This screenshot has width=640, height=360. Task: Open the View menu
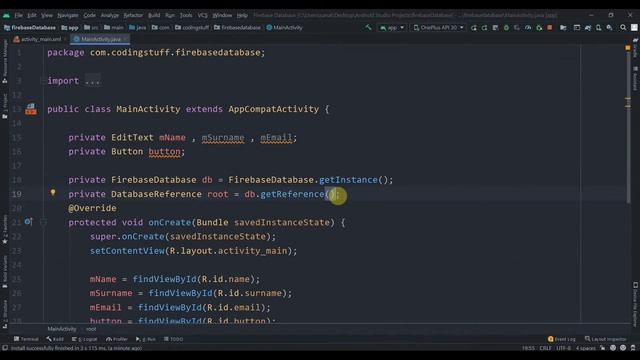pyautogui.click(x=47, y=15)
